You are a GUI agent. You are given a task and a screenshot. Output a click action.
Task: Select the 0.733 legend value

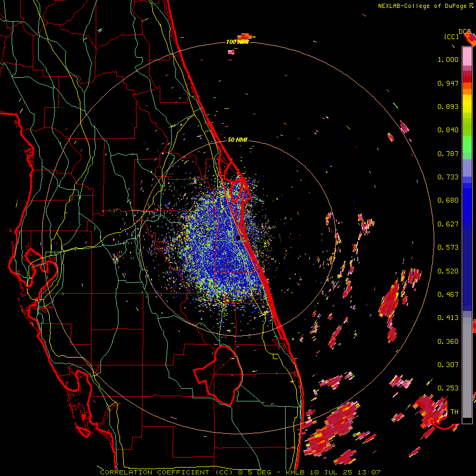point(448,177)
